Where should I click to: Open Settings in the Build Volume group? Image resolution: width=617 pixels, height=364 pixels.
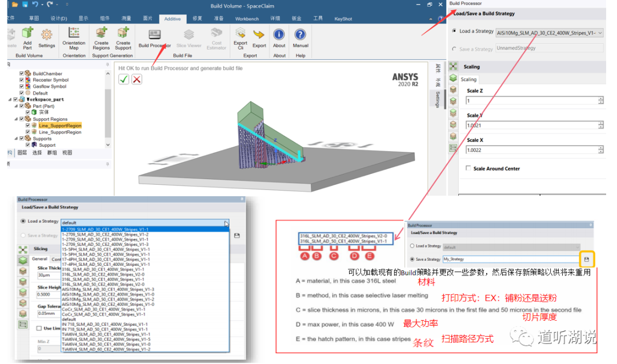46,38
